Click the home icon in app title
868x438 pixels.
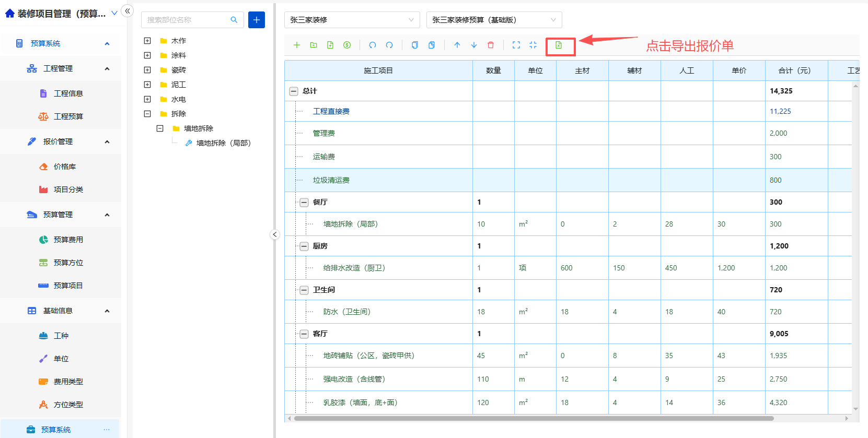(x=9, y=14)
